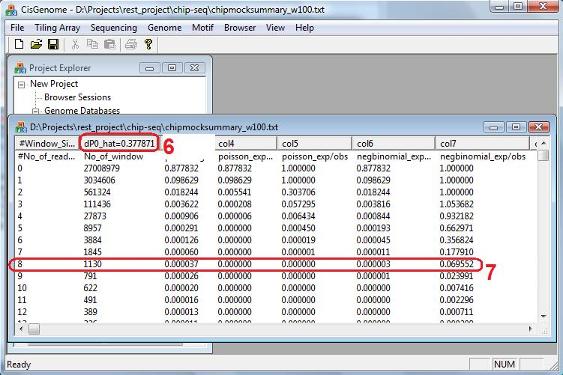Open the Genome menu
The image size is (563, 375).
164,28
